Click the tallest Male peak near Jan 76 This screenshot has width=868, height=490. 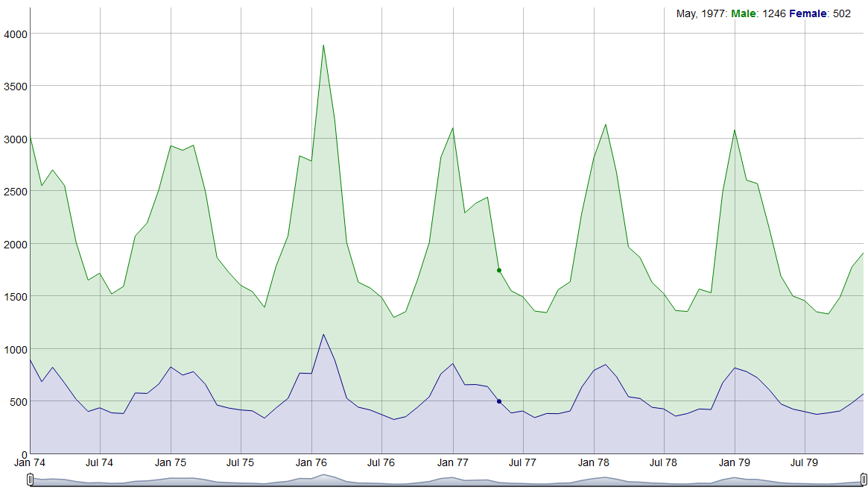coord(323,45)
